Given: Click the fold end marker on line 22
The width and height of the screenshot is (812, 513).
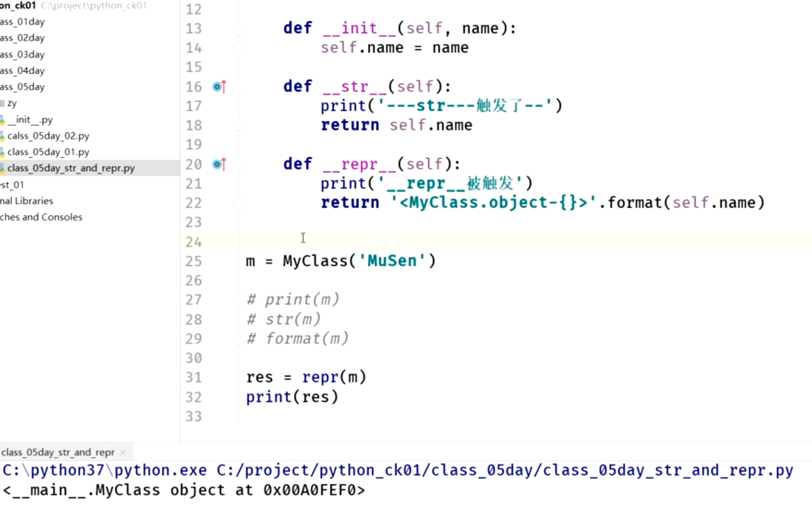Looking at the screenshot, I should tap(238, 203).
